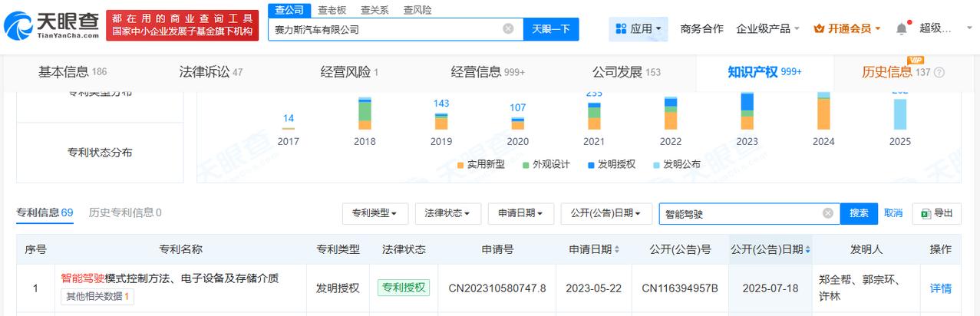Image resolution: width=980 pixels, height=316 pixels.
Task: Click 其他相关数据 1 tag
Action: 97,296
